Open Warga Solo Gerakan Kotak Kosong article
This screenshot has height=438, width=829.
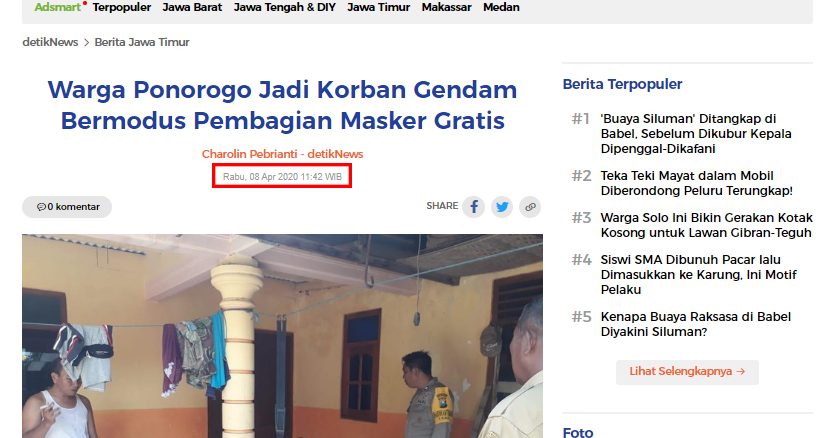point(706,225)
